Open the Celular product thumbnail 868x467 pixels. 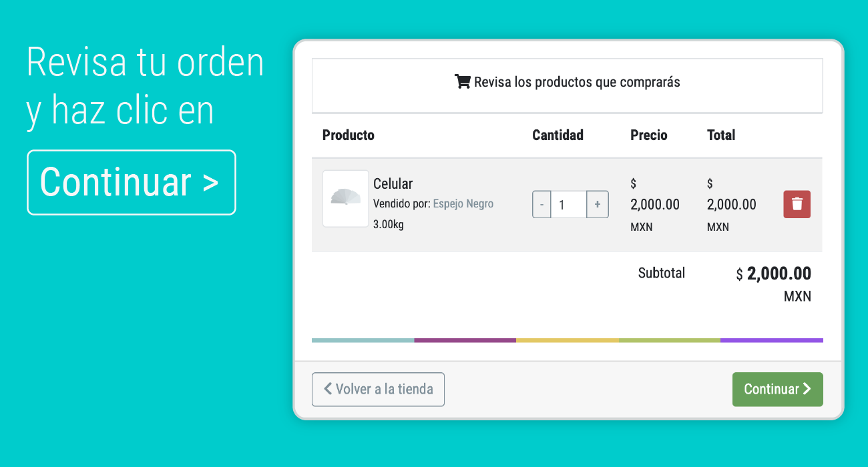tap(346, 199)
